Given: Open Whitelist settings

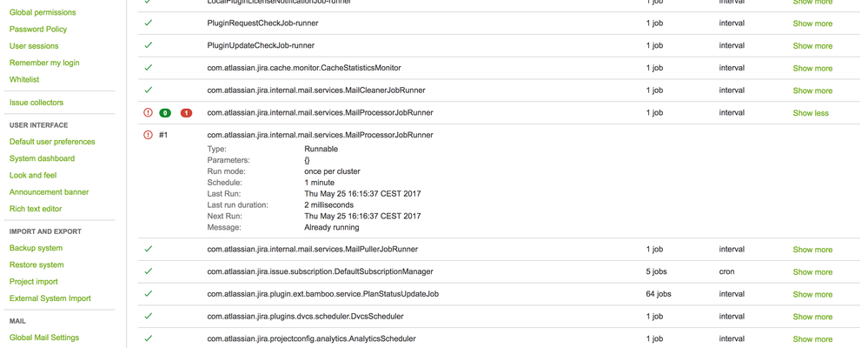Looking at the screenshot, I should pos(24,79).
